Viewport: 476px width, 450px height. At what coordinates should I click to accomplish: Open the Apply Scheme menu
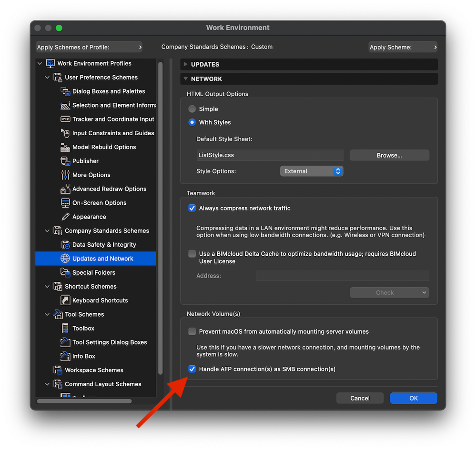coord(403,47)
